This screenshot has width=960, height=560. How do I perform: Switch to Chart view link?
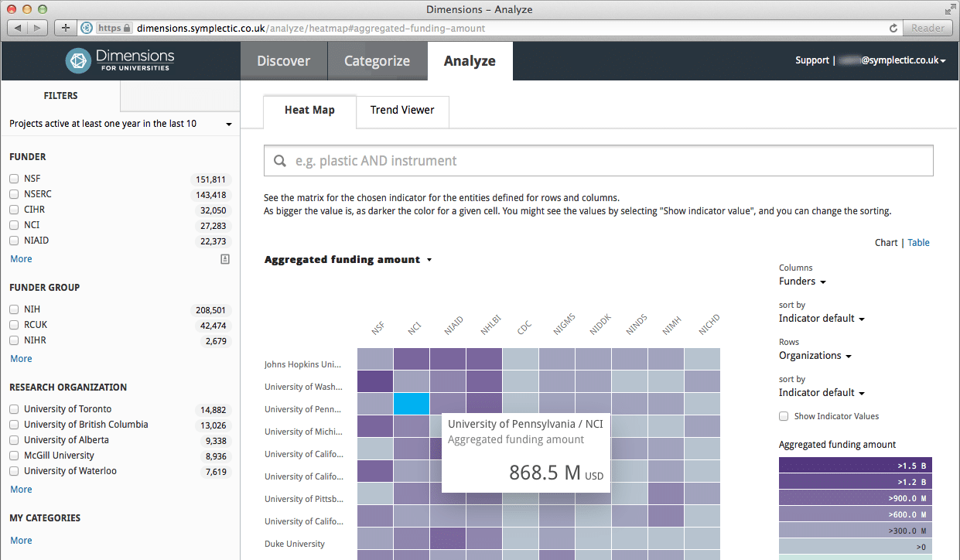point(887,243)
